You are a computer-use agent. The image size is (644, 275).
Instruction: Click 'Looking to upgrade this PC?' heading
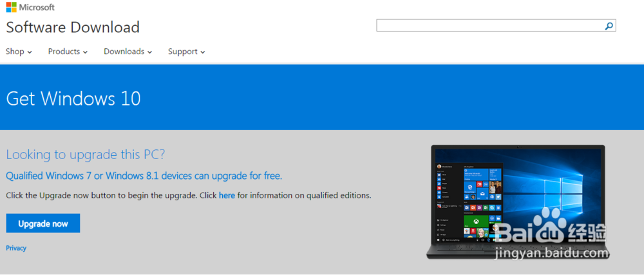click(86, 155)
